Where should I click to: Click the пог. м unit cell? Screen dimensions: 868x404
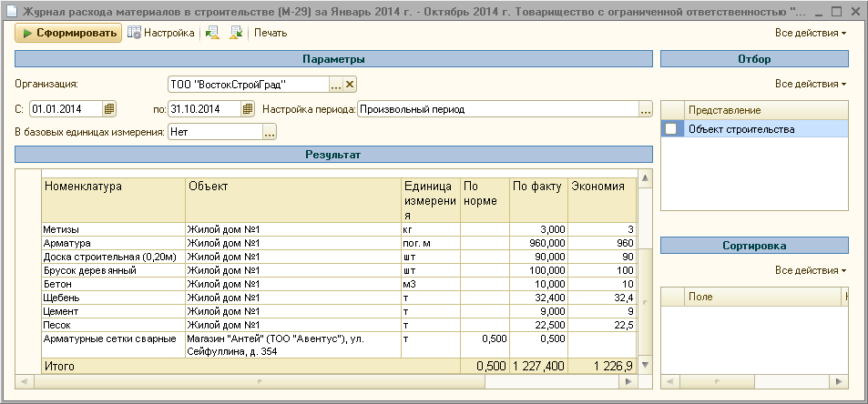pos(431,243)
